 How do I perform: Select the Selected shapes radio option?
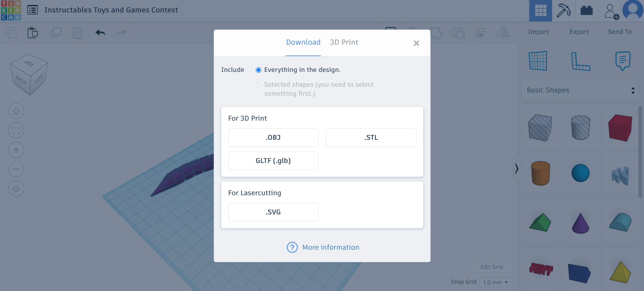[258, 85]
